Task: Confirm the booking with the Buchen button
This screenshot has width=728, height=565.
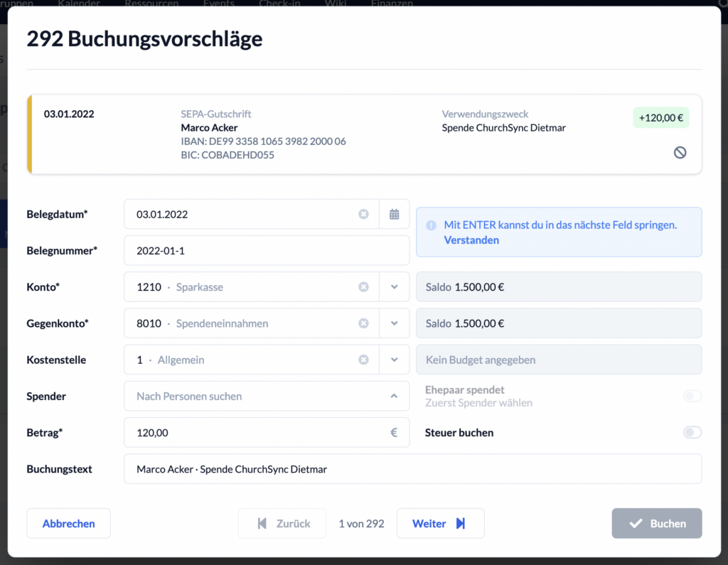Action: [656, 523]
